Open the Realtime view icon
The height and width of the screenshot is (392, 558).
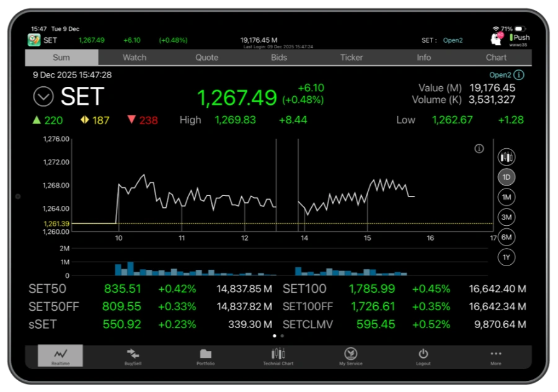point(60,355)
